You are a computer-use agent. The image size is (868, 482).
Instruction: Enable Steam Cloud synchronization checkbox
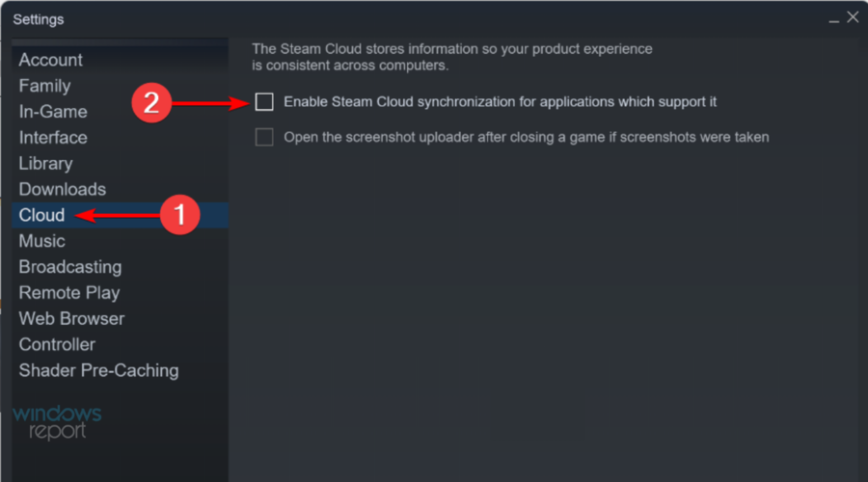(x=264, y=102)
